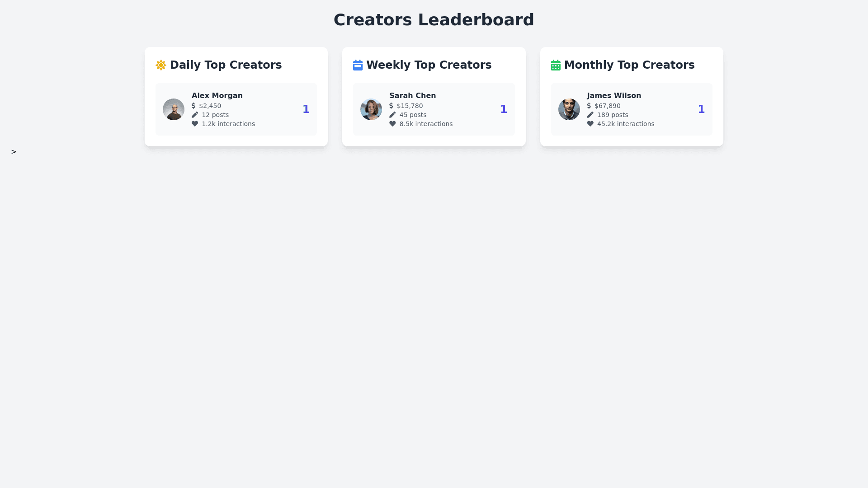Click the Creators Leaderboard page title
This screenshot has width=868, height=488.
434,20
